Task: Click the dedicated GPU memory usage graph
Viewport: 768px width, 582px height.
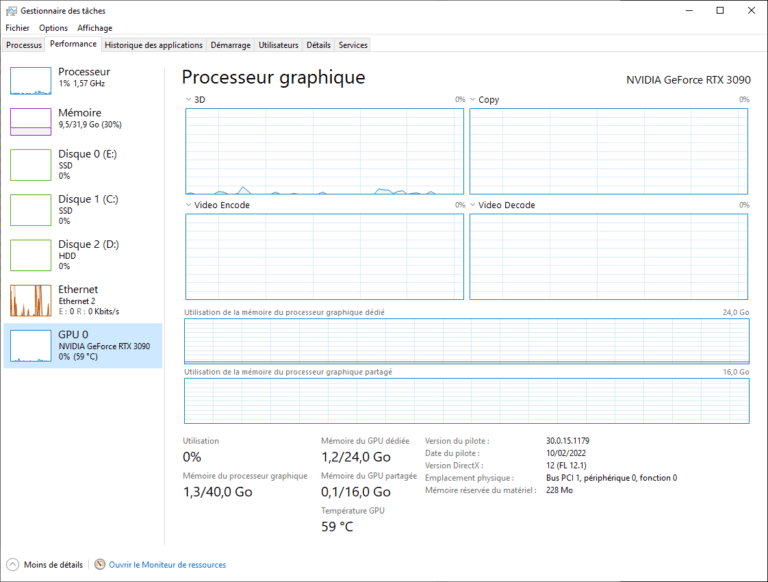Action: [x=466, y=341]
